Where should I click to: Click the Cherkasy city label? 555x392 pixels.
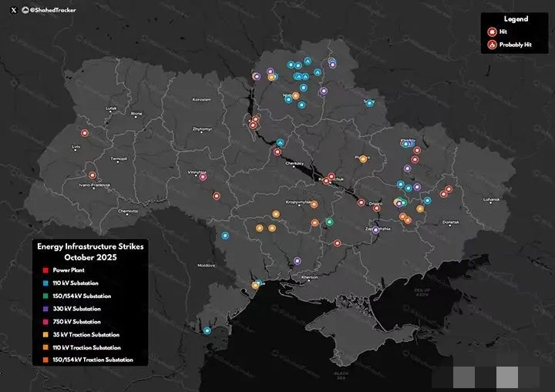point(294,163)
